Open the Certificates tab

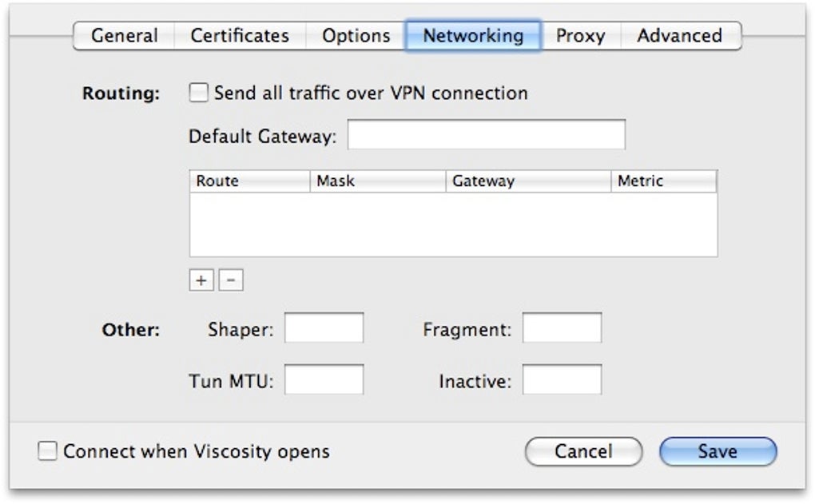tap(240, 36)
